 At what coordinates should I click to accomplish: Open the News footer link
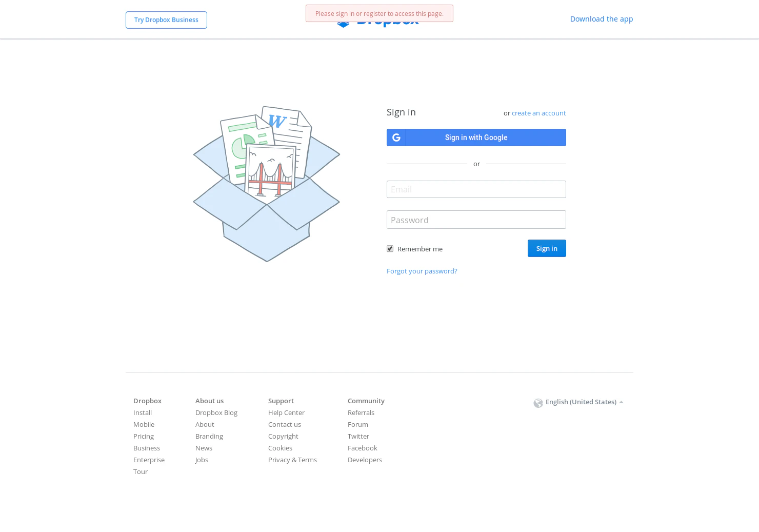pos(204,448)
